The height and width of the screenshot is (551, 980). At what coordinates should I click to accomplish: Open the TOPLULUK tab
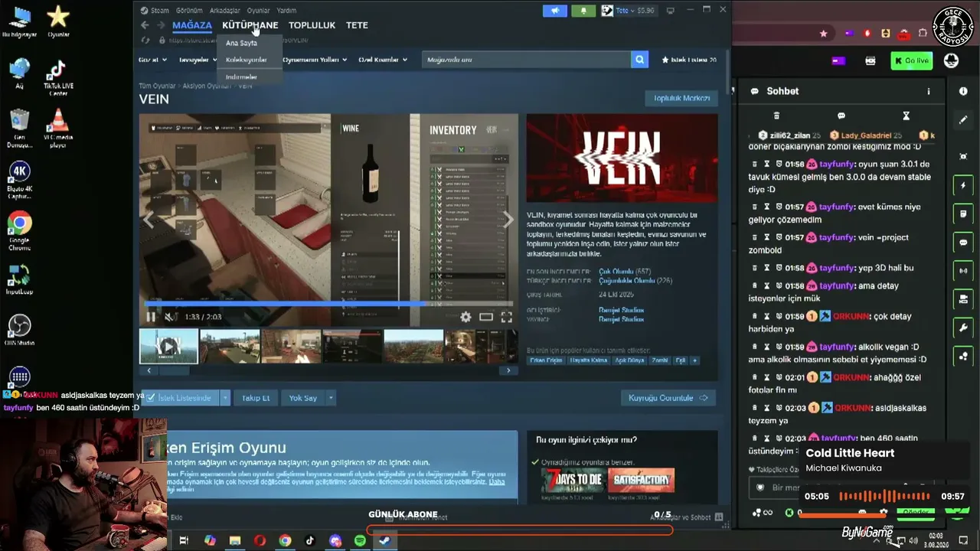click(312, 25)
